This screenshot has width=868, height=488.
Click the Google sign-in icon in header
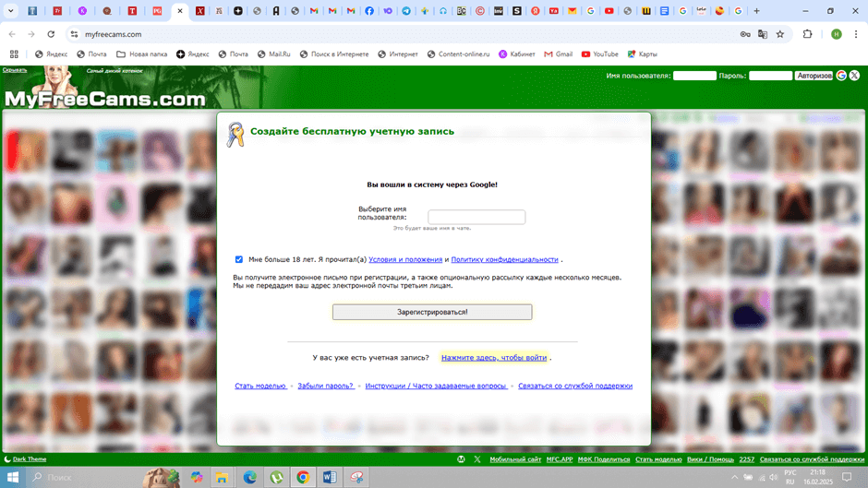[x=841, y=76]
